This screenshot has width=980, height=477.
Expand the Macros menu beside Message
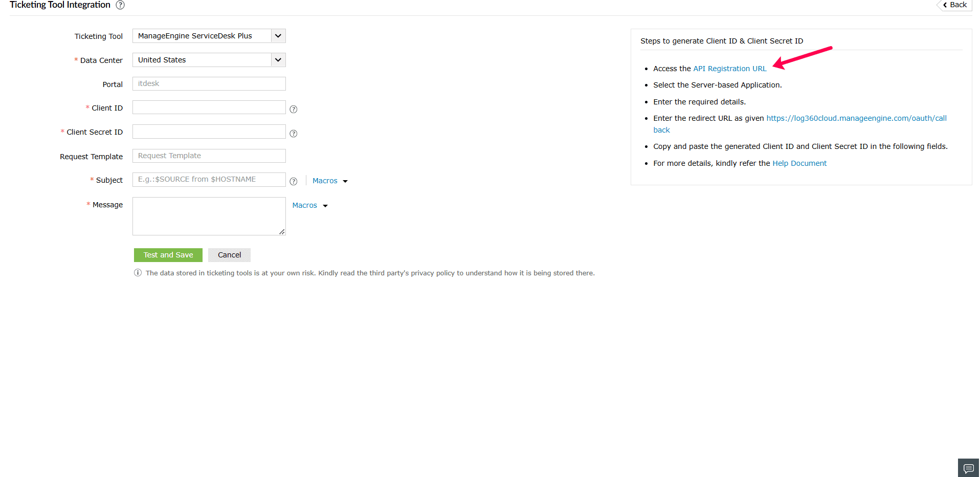click(x=310, y=205)
